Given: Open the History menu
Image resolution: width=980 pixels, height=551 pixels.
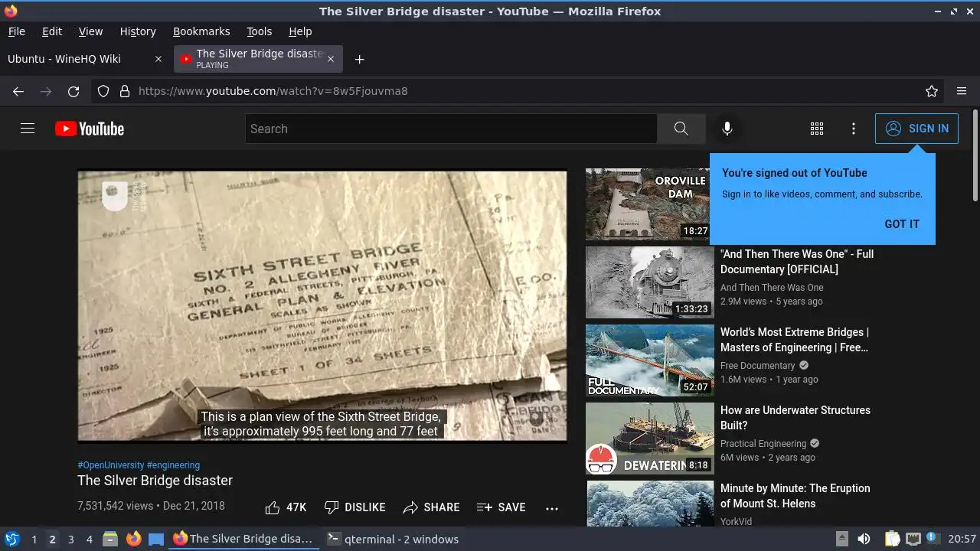Looking at the screenshot, I should 138,31.
